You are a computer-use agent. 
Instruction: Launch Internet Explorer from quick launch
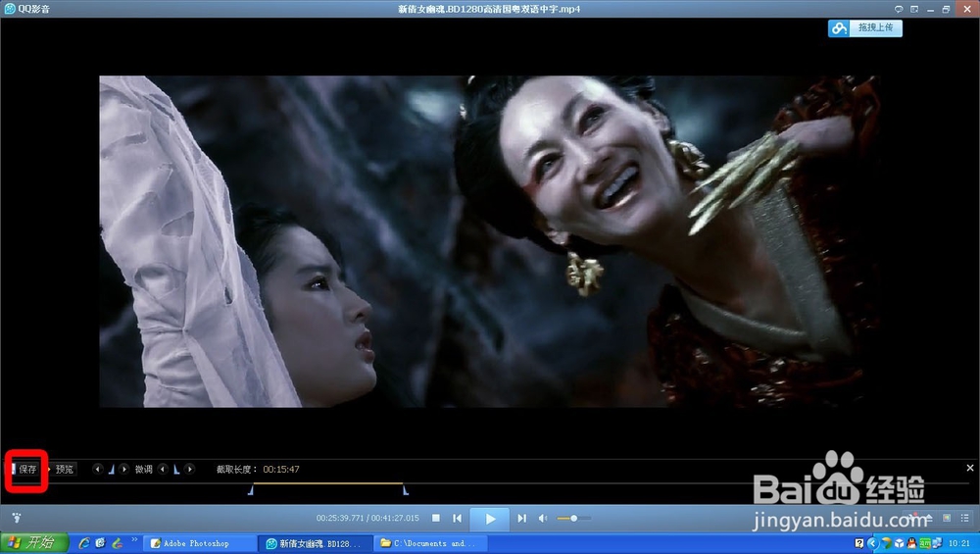click(83, 543)
